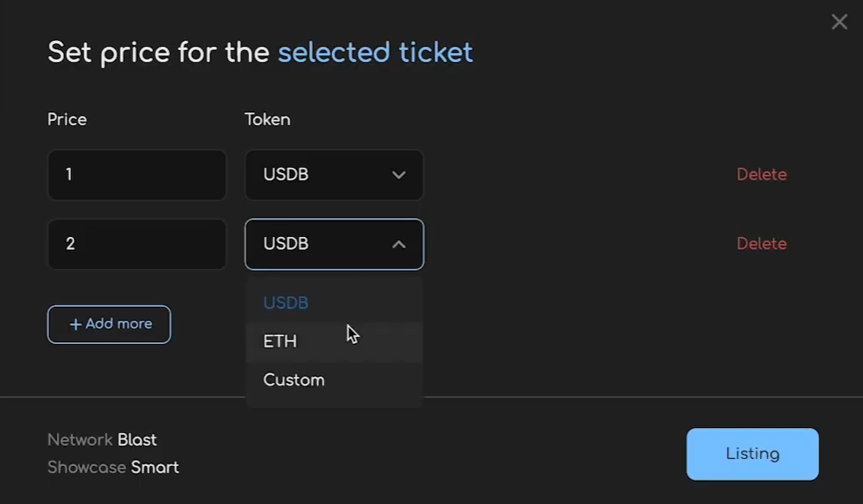Select ETH as the token
This screenshot has height=504, width=863.
(x=279, y=341)
